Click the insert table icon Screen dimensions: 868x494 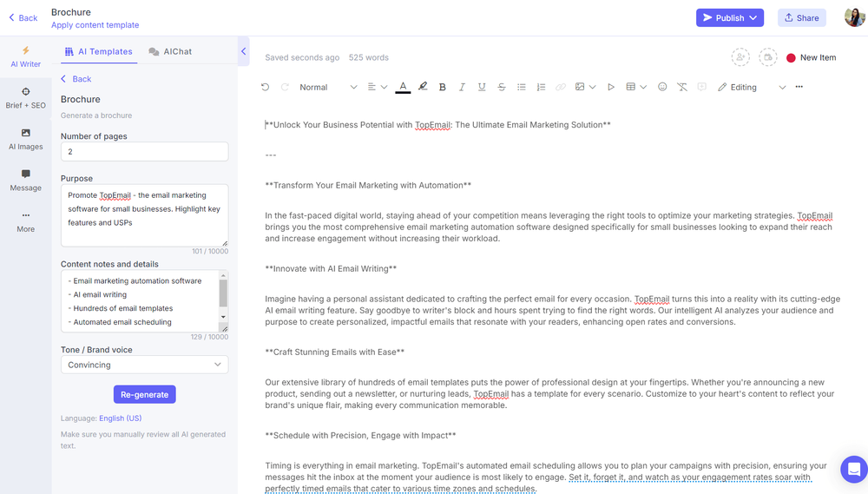coord(630,87)
